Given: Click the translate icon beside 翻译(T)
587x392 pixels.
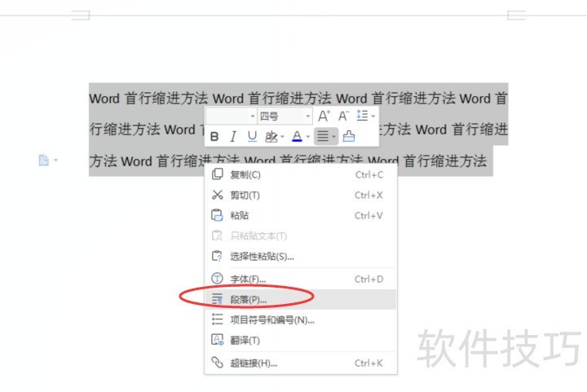Looking at the screenshot, I should (x=217, y=340).
